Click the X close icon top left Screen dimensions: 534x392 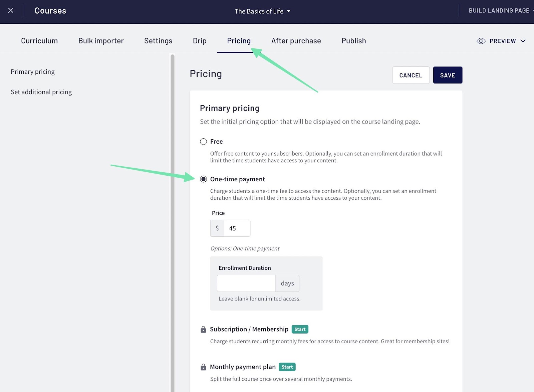tap(10, 10)
